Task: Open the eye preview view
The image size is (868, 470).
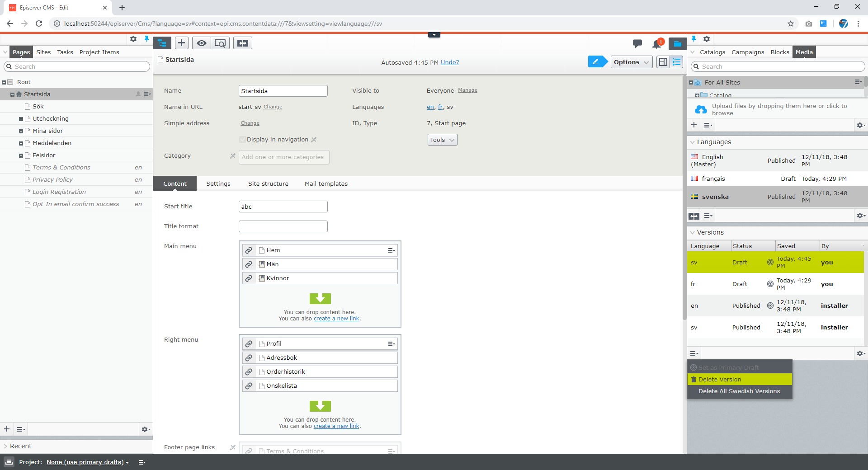Action: pos(201,43)
